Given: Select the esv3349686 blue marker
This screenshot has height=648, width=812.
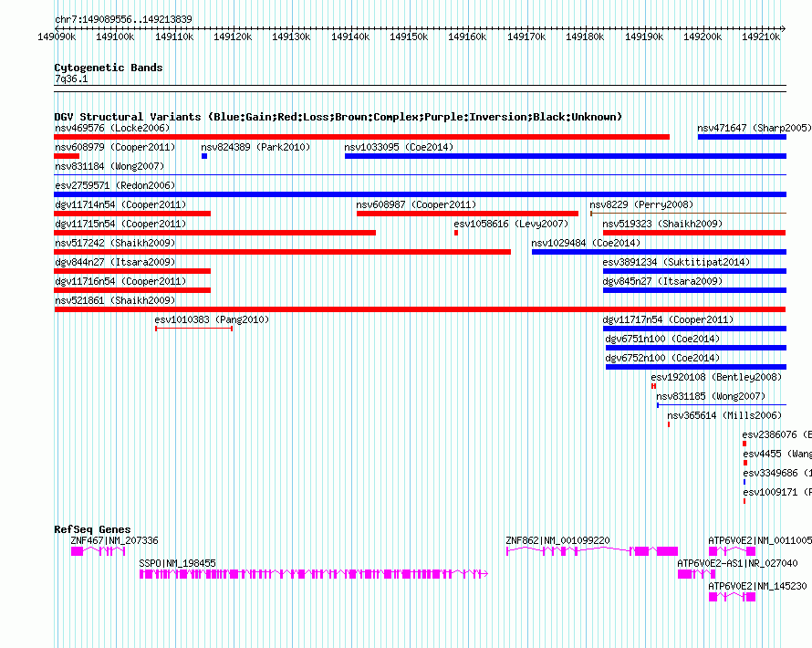Looking at the screenshot, I should coord(744,482).
